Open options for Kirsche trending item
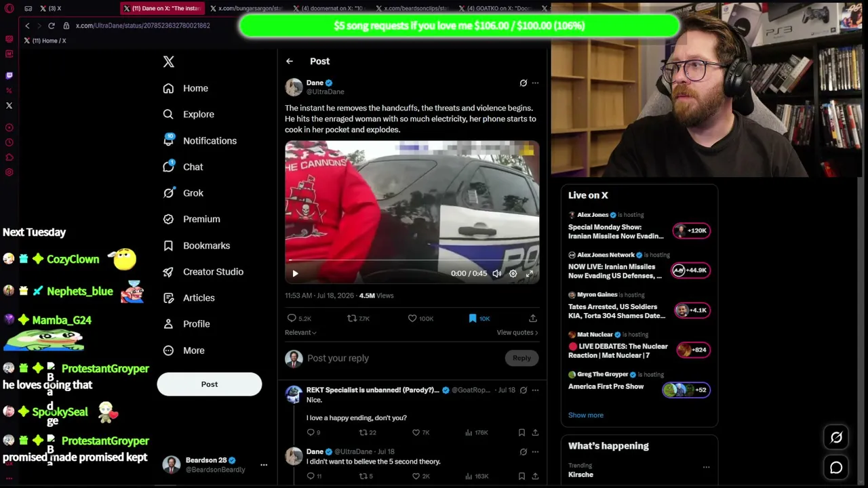The image size is (868, 488). coord(706,467)
